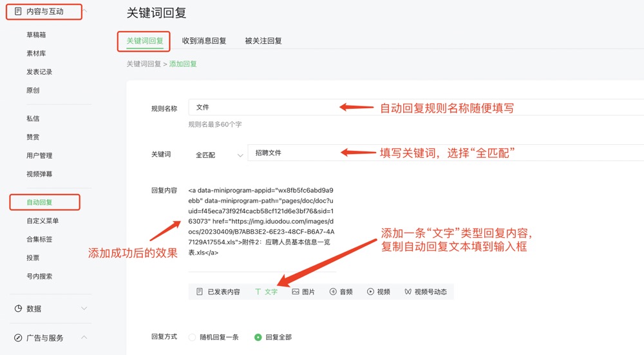Choose the 文字 text reply icon
The image size is (644, 355).
pos(258,292)
